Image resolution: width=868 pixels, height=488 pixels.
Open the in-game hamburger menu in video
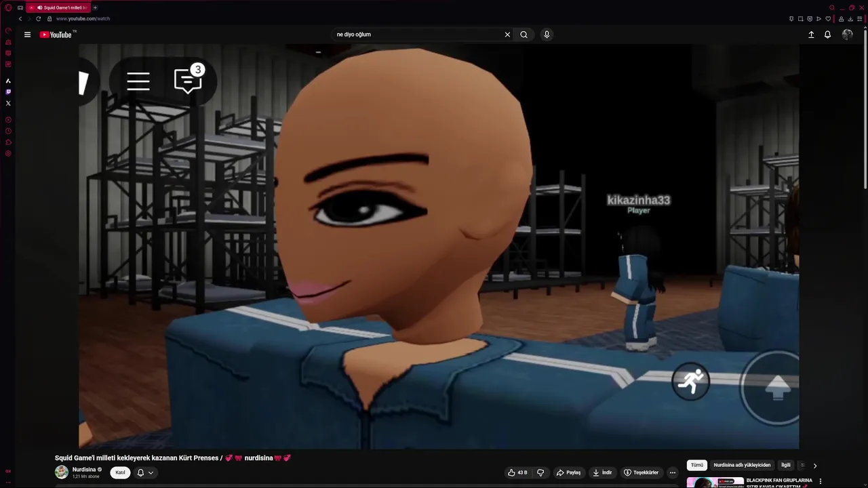138,81
